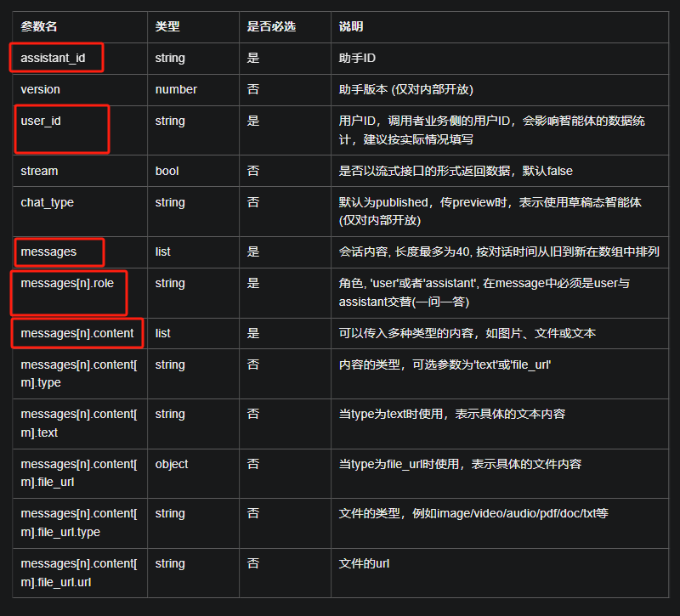Click 否 in the content[m].type row

(x=253, y=365)
